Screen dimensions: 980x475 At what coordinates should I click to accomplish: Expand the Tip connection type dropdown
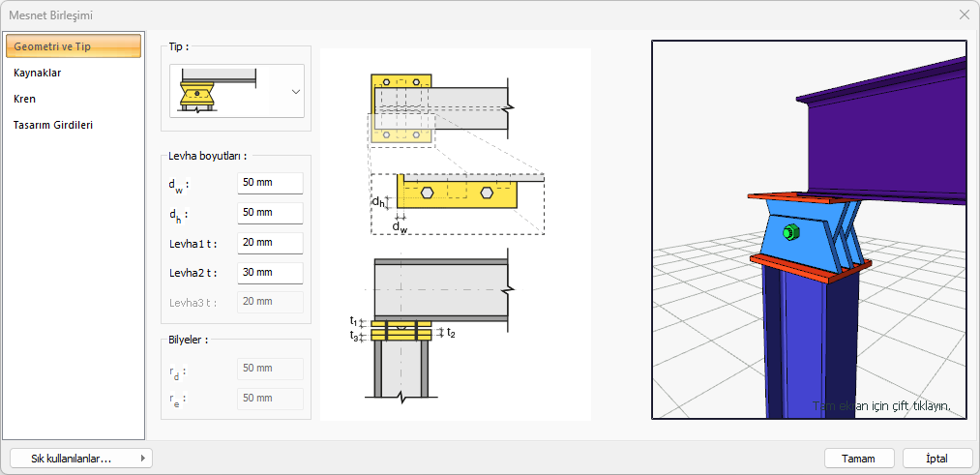(295, 91)
